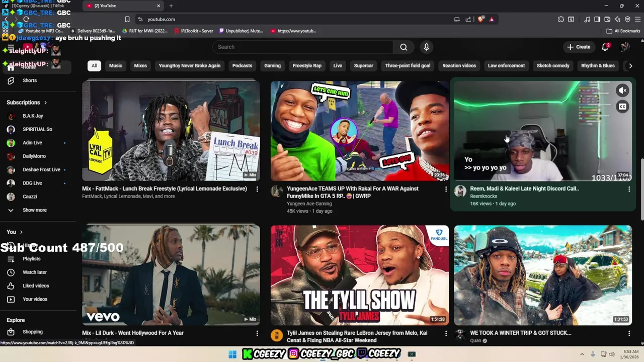
Task: Expand Show more under Subscriptions
Action: [x=34, y=210]
